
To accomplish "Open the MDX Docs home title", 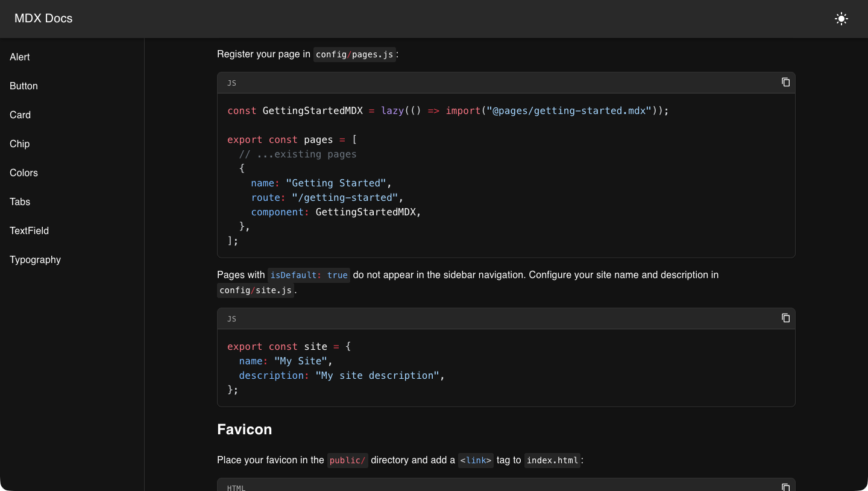I will [43, 19].
